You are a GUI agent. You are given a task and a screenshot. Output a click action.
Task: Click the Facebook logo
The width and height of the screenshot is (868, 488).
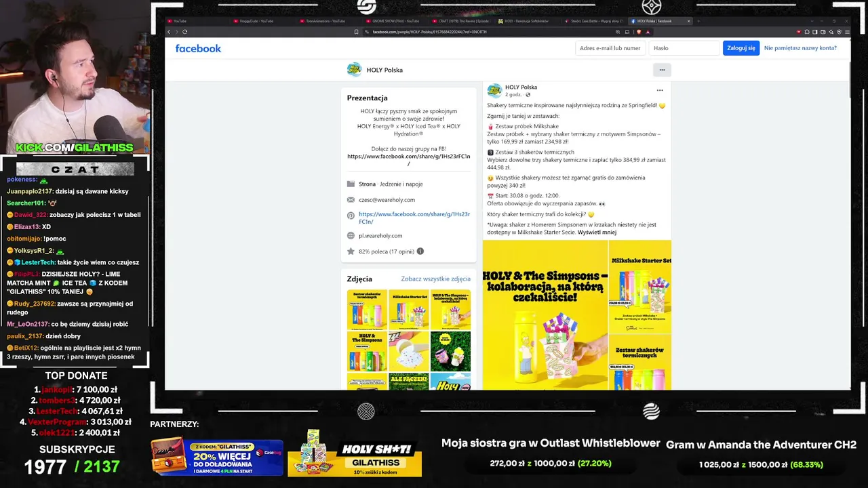pos(198,48)
